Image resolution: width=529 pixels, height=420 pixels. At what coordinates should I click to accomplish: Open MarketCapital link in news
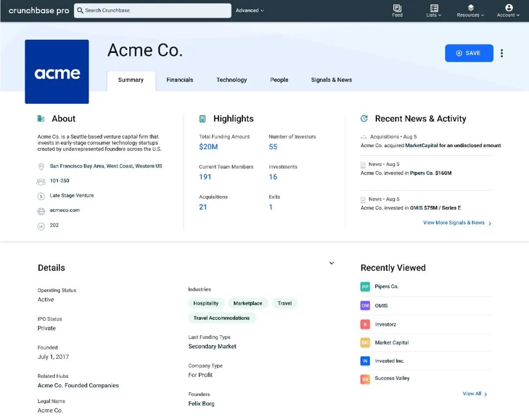(421, 146)
